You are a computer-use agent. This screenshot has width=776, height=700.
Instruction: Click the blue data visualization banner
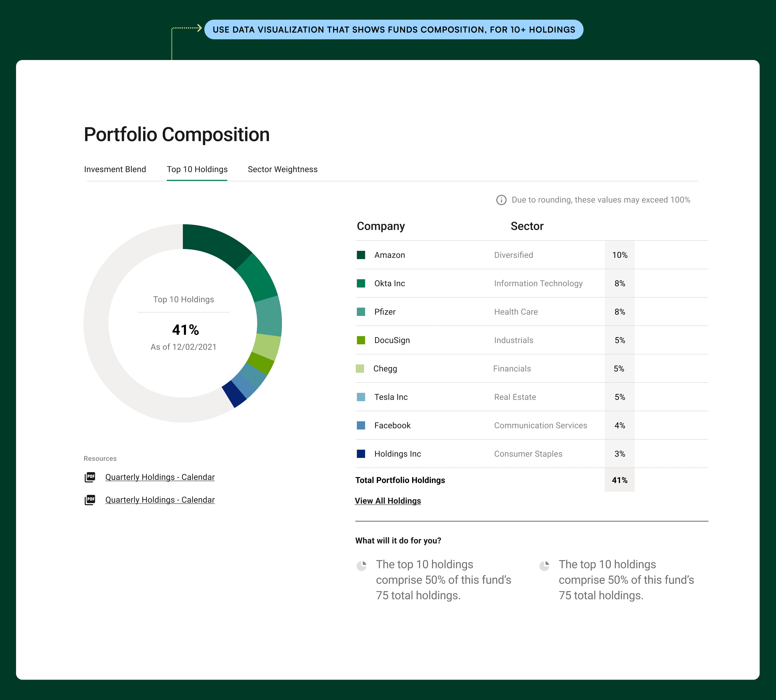(x=393, y=29)
